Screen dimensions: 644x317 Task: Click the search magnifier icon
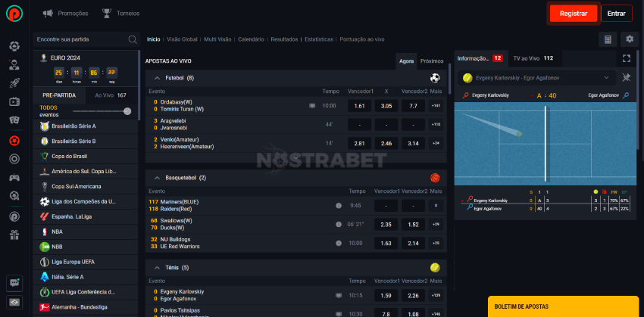tap(133, 39)
